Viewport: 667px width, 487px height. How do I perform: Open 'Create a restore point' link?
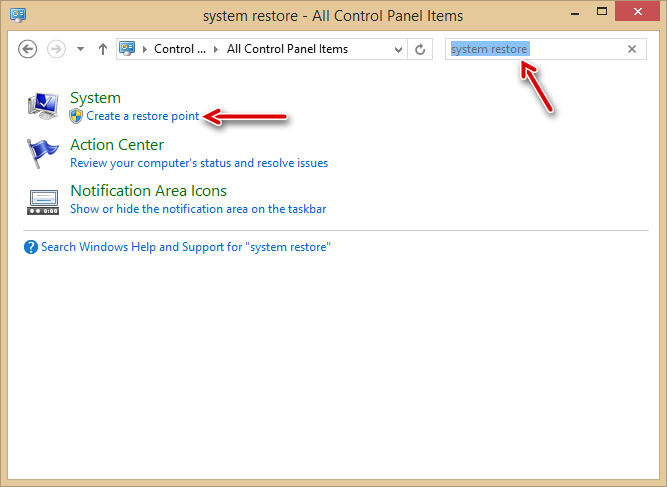pyautogui.click(x=143, y=116)
